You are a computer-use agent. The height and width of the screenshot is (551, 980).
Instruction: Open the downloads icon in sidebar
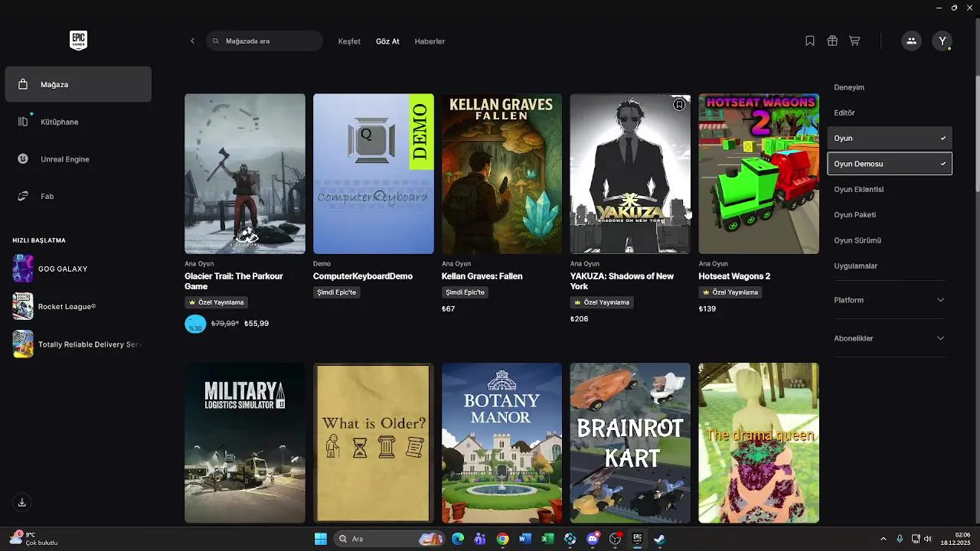pyautogui.click(x=22, y=502)
